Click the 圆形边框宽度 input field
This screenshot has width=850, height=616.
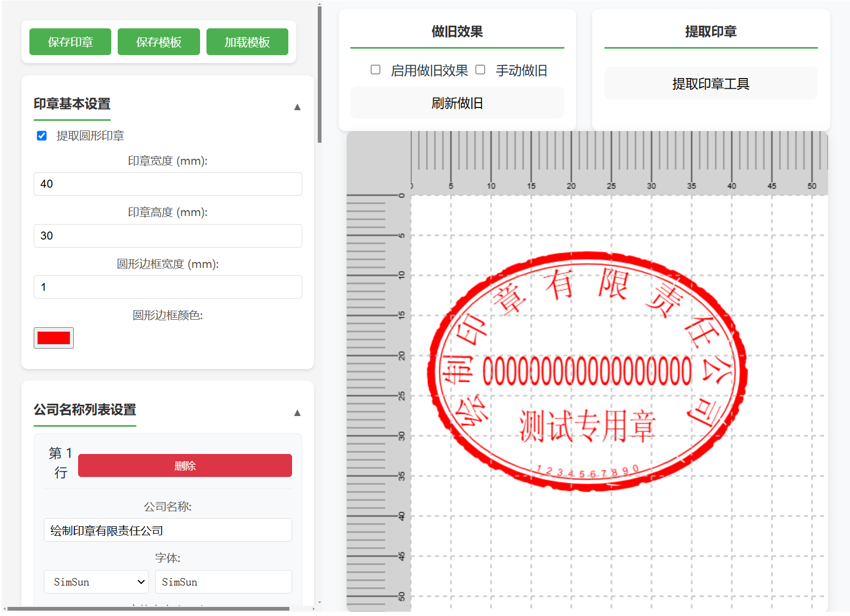click(x=168, y=287)
